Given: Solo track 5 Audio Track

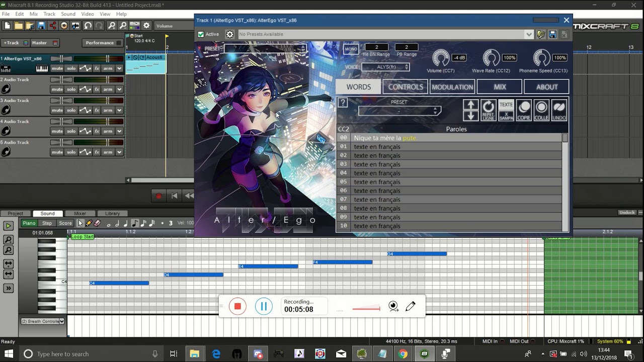Looking at the screenshot, I should pos(71,152).
